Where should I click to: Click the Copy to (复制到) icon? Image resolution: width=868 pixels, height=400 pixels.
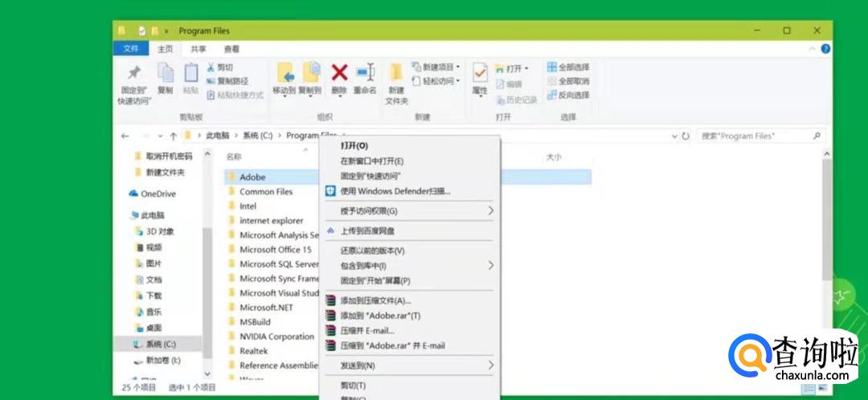coord(310,72)
